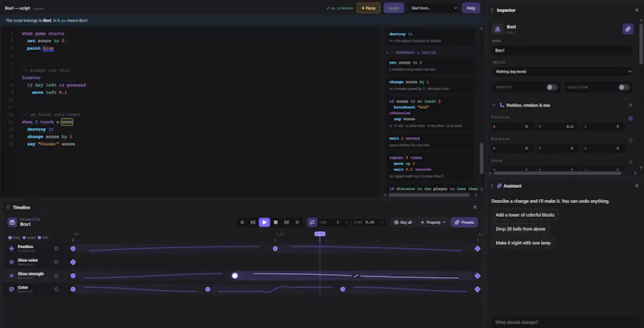The width and height of the screenshot is (644, 328).
Task: Add keyframe on Position track
Action: tap(56, 249)
